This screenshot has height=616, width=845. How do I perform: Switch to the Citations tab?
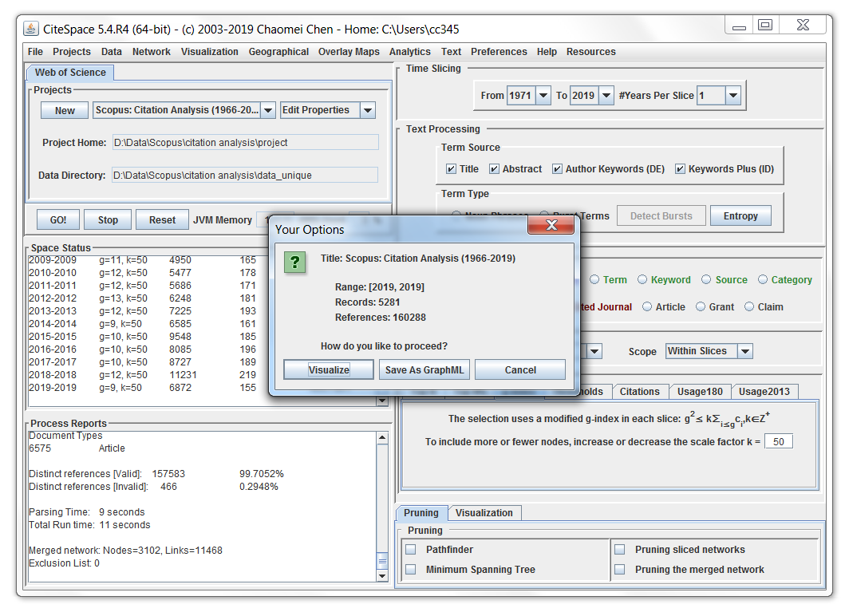(640, 392)
